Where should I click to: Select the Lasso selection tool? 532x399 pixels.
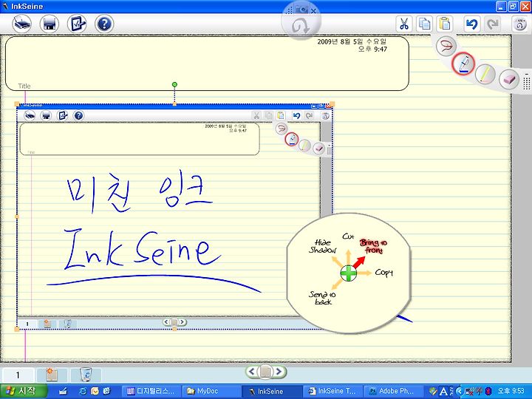pyautogui.click(x=446, y=46)
